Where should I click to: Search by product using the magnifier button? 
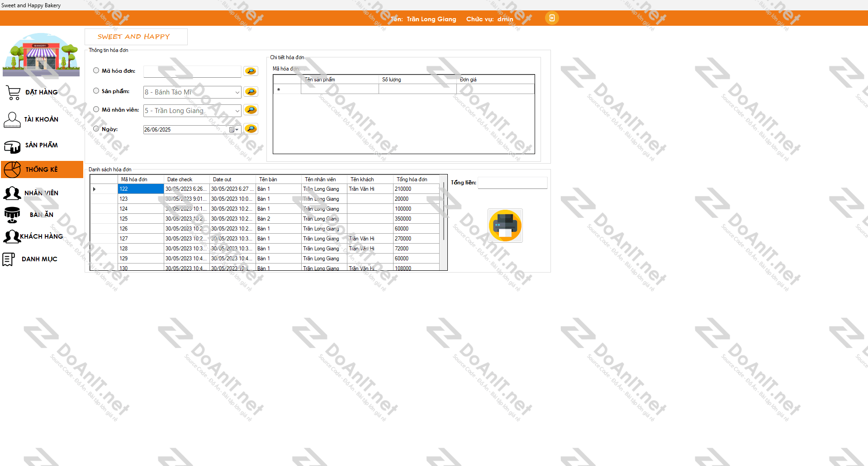pyautogui.click(x=251, y=92)
